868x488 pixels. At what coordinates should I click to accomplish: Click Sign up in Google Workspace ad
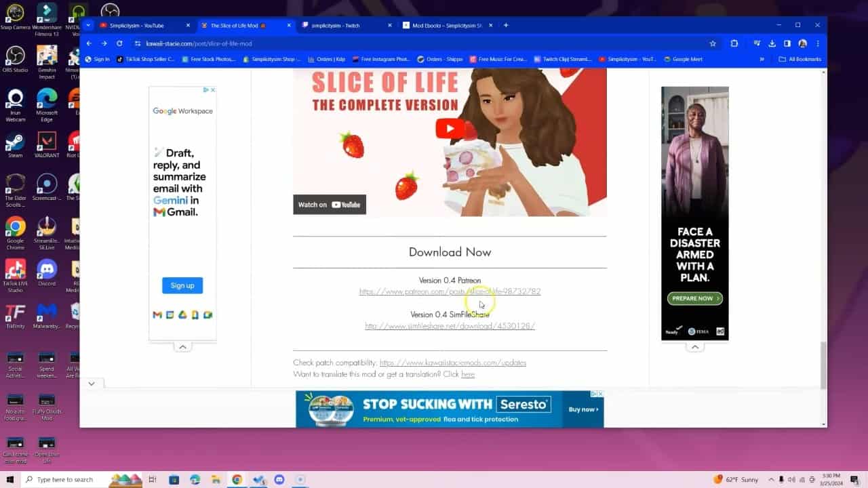tap(182, 285)
